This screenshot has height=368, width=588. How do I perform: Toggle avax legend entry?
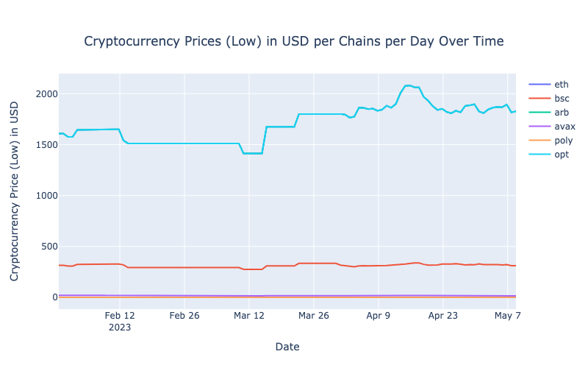tap(552, 127)
